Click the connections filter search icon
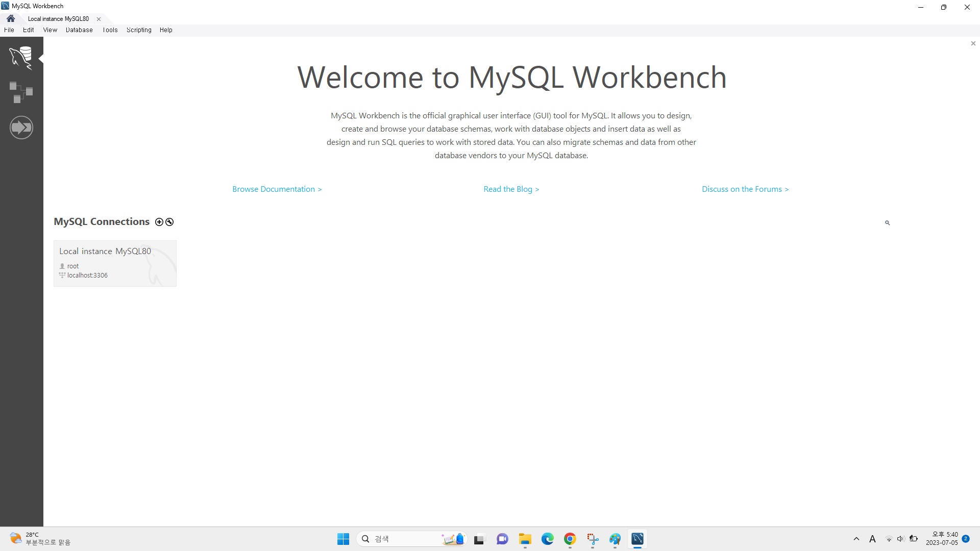 pyautogui.click(x=888, y=223)
